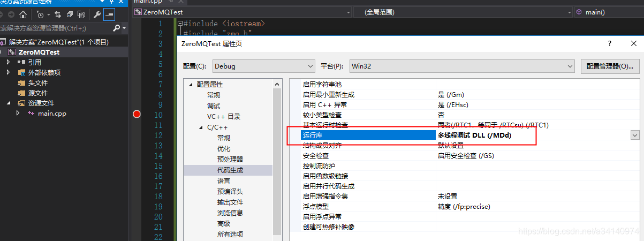The width and height of the screenshot is (644, 241).
Task: Click the Solution Explorer search box
Action: tap(56, 28)
